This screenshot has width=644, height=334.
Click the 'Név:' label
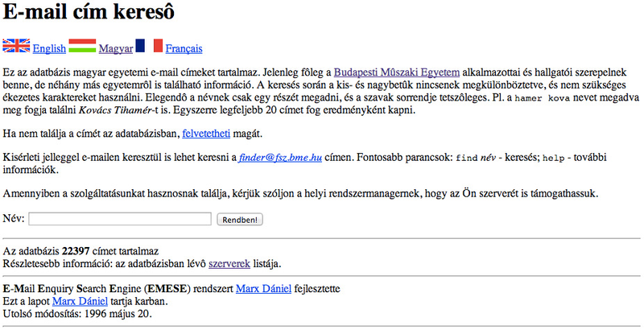point(14,218)
